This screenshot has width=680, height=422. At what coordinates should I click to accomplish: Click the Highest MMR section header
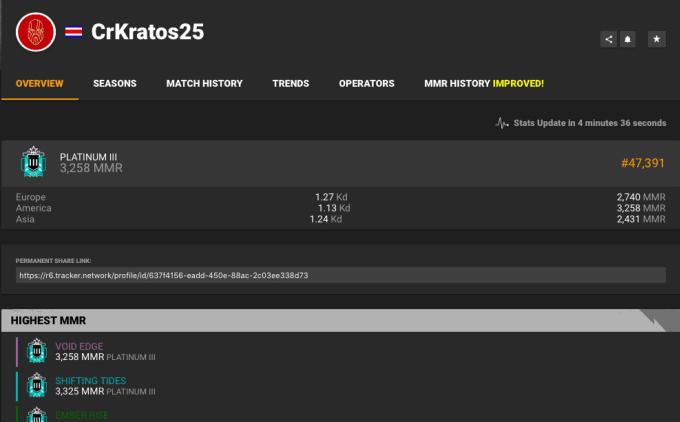(x=340, y=321)
